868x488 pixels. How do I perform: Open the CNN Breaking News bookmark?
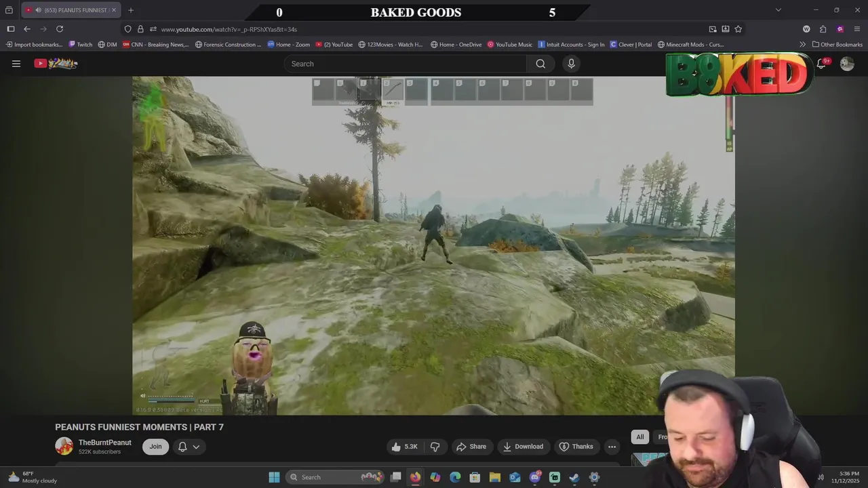click(155, 45)
